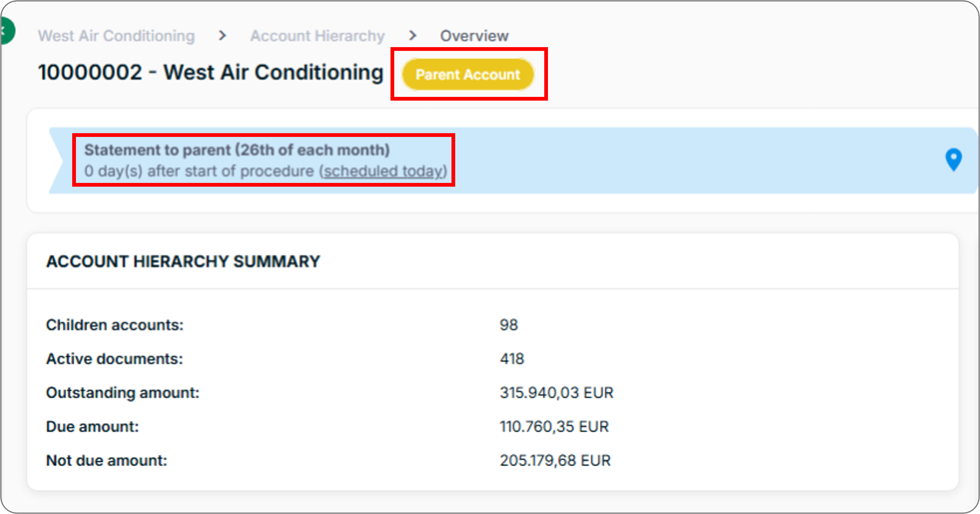Go to the Account Hierarchy breadcrumb
The height and width of the screenshot is (514, 980).
point(318,36)
